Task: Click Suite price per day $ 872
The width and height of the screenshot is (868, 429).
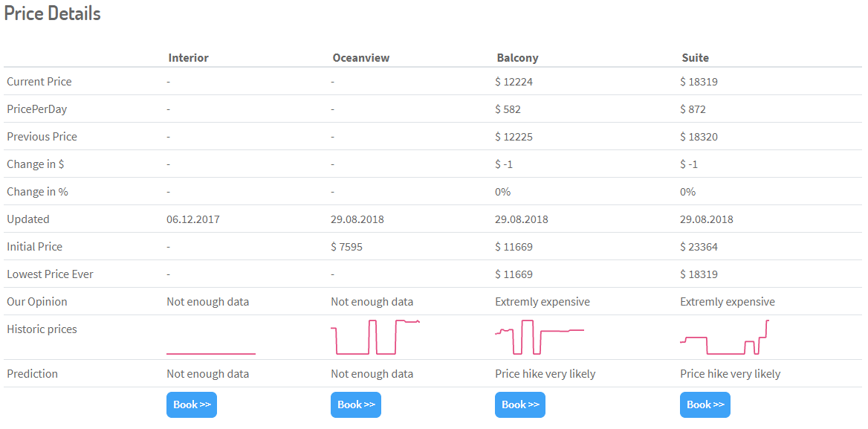Action: pos(693,109)
